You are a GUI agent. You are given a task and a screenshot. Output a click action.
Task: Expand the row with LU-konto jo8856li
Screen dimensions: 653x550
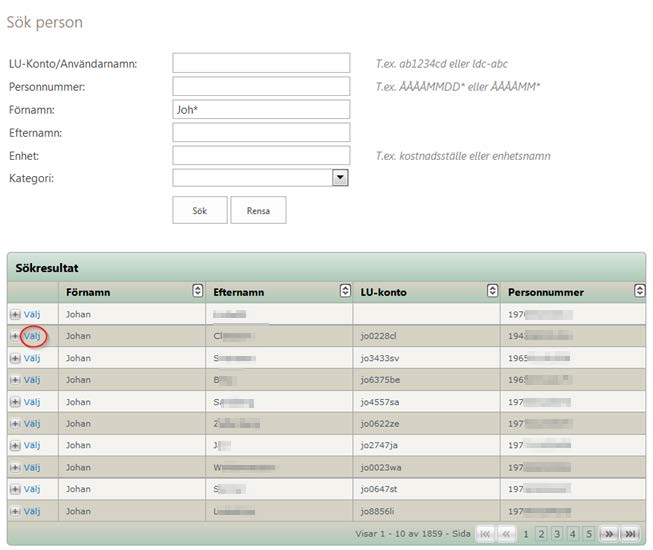15,511
